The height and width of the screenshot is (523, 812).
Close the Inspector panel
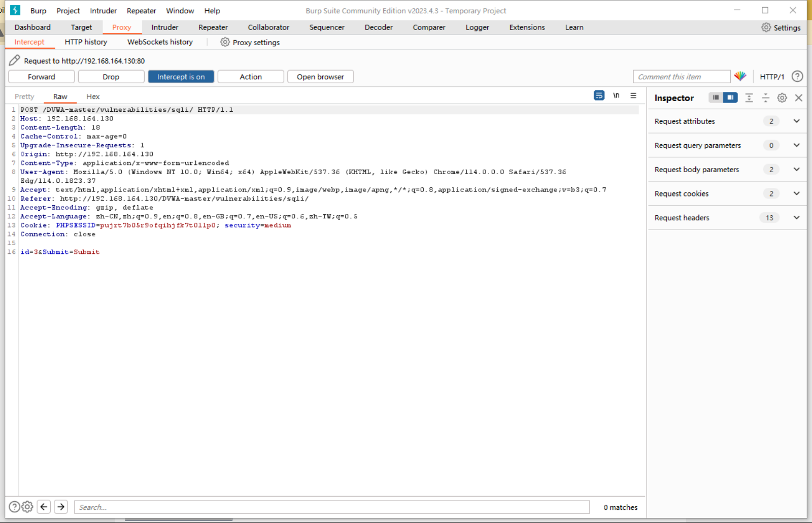(x=798, y=98)
